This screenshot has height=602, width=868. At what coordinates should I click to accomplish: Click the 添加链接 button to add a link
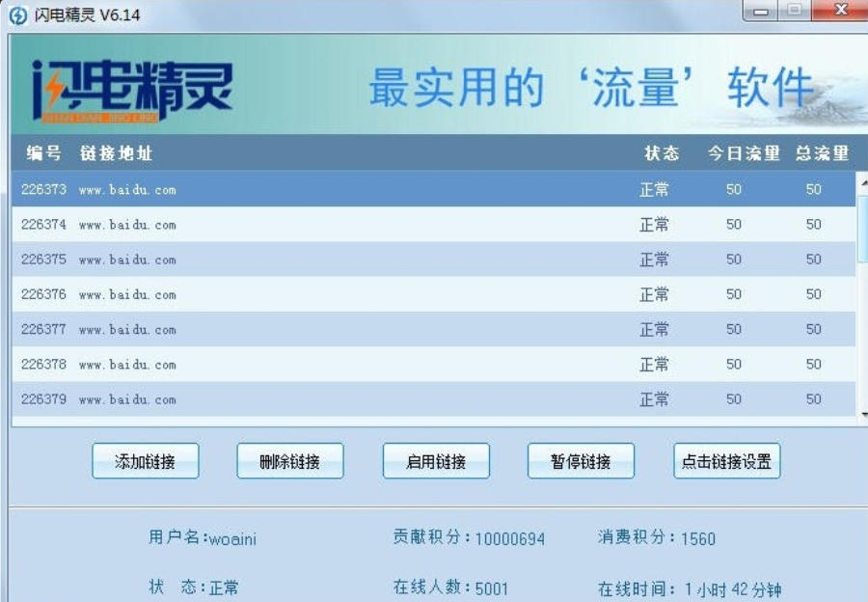tap(145, 461)
